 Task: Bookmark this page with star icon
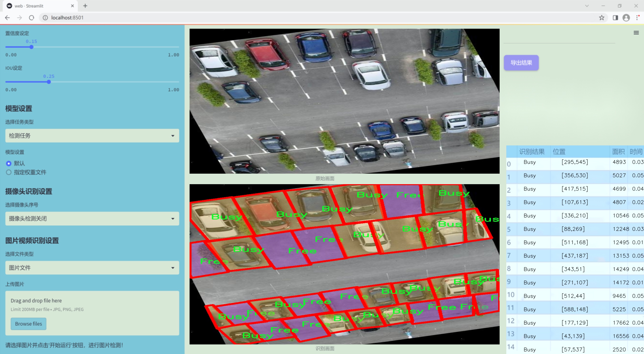pos(601,18)
